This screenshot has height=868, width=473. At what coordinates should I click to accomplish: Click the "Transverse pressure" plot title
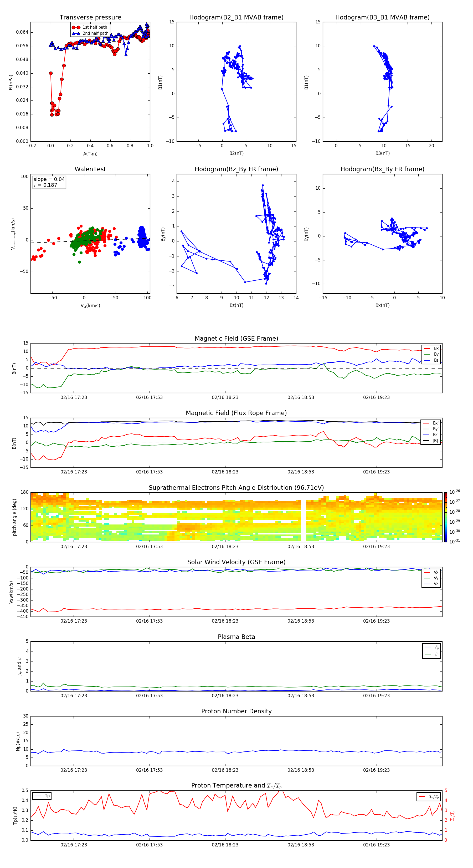[x=90, y=17]
